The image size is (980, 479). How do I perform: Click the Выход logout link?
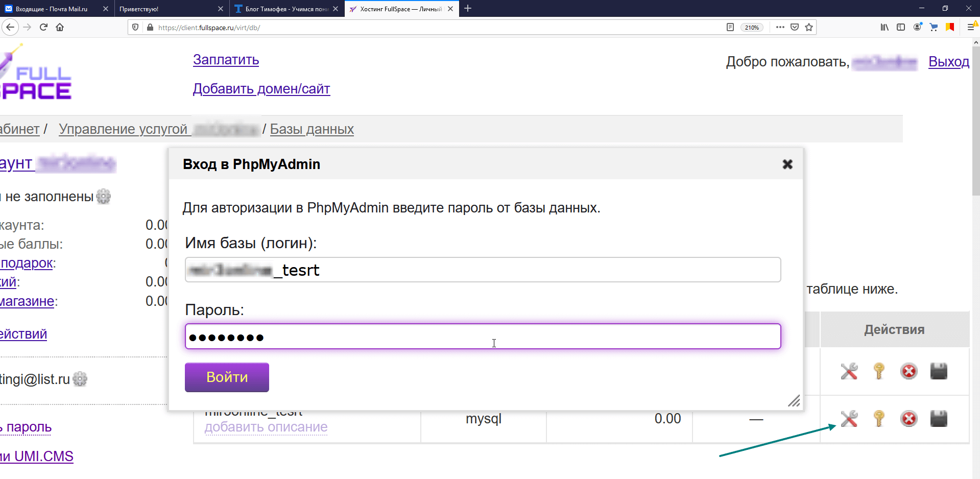tap(949, 62)
